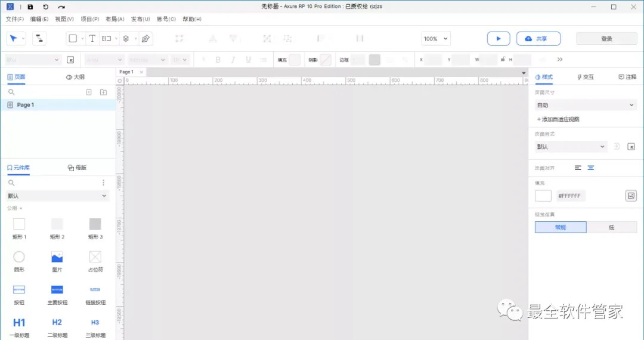Expand the more style options chevrons
Screen dimensions: 644x340
coord(560,60)
